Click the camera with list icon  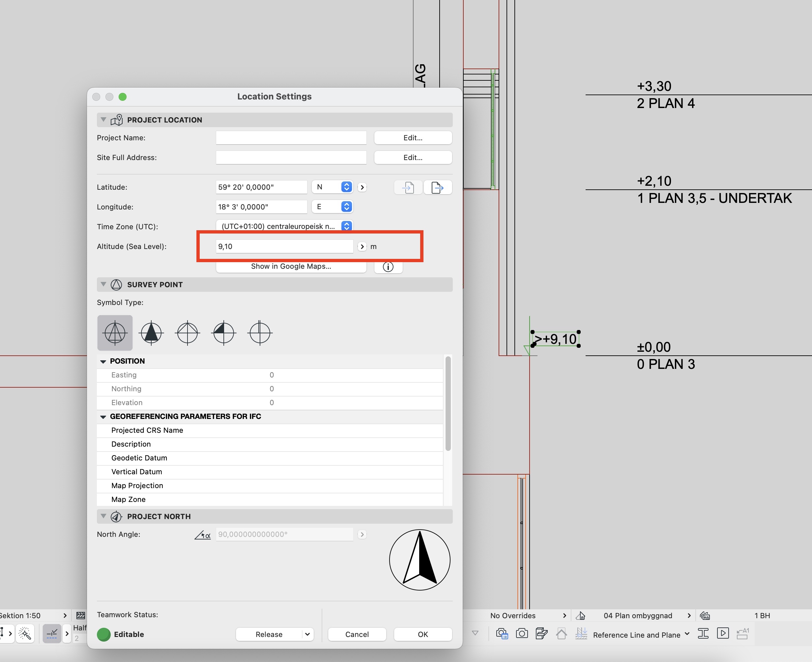pyautogui.click(x=502, y=634)
